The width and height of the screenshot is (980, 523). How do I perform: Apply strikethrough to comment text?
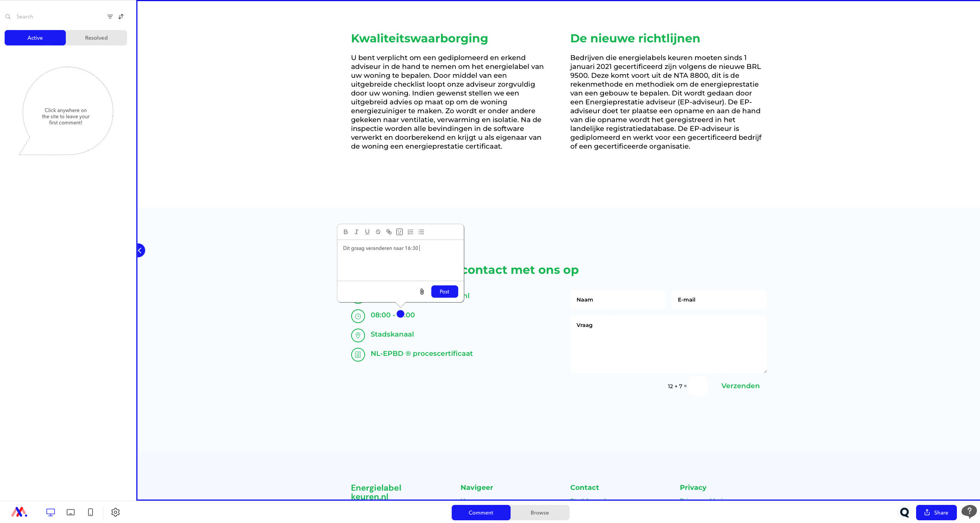click(378, 232)
